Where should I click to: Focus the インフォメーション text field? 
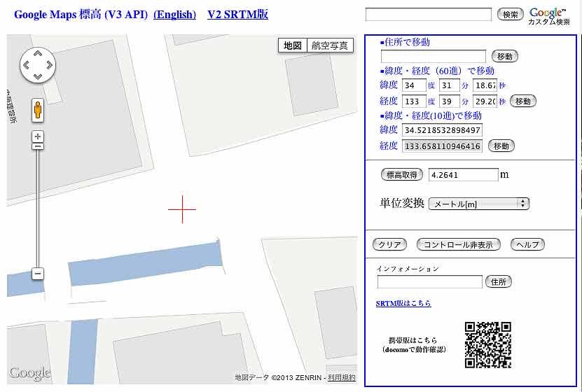(429, 282)
